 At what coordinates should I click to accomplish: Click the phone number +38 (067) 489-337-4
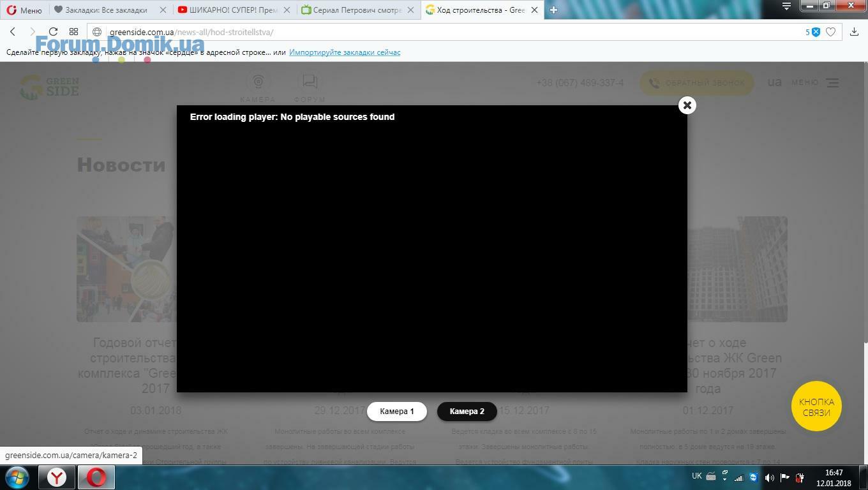(580, 83)
